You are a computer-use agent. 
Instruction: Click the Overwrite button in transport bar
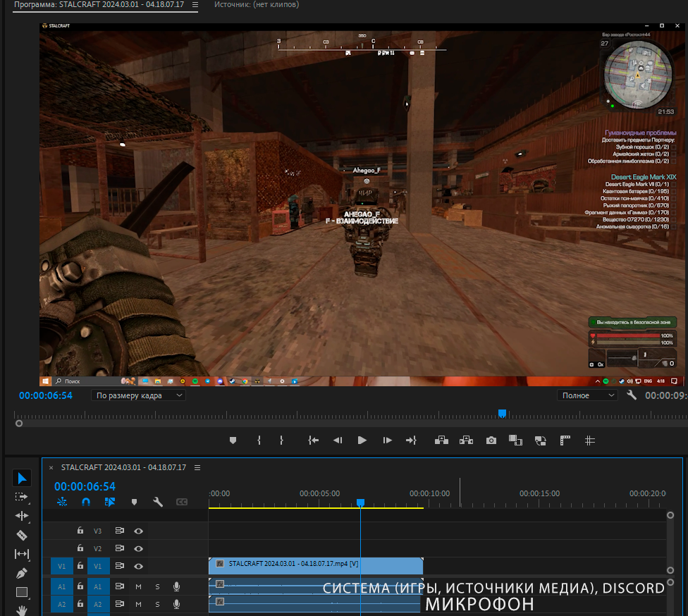click(x=541, y=441)
